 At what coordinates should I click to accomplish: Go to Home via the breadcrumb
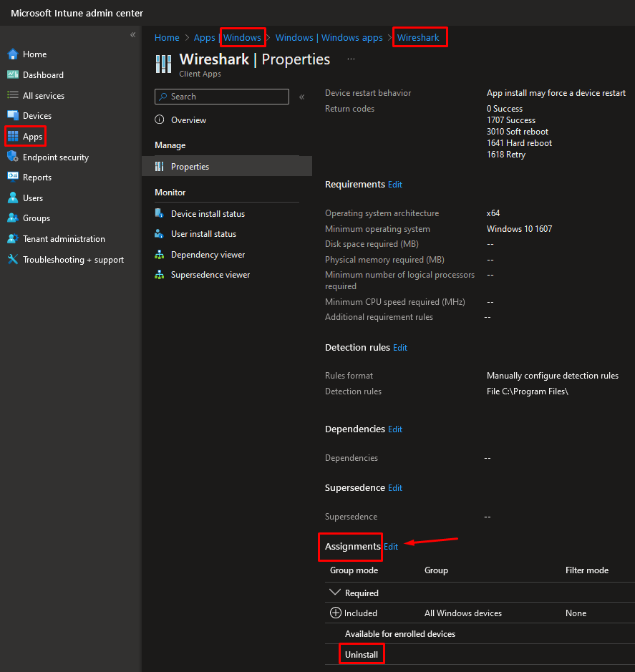coord(167,38)
